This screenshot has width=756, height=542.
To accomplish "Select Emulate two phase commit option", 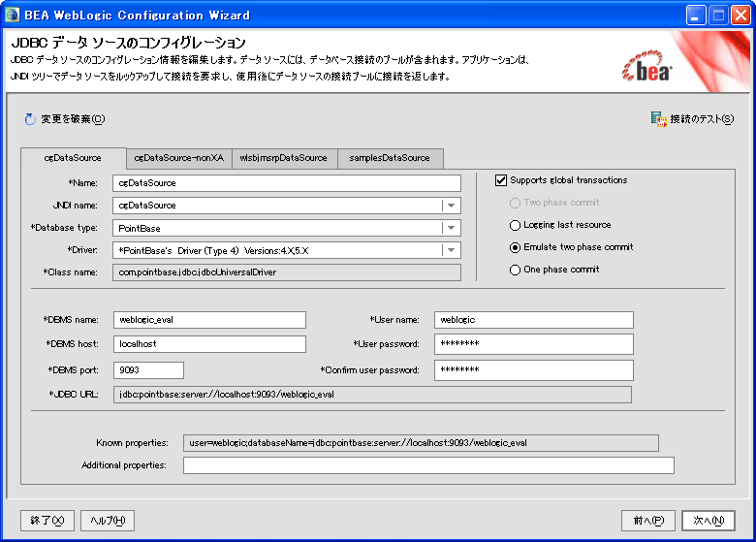I will [515, 247].
